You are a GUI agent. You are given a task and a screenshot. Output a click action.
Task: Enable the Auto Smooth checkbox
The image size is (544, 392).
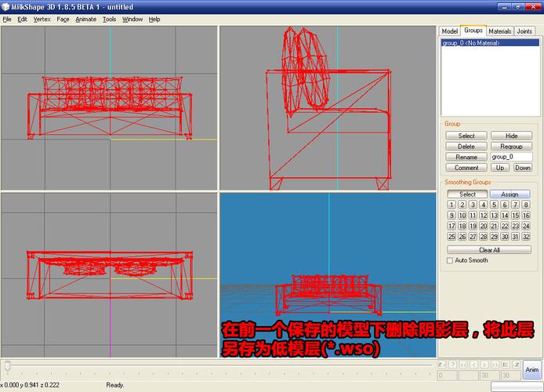[x=450, y=260]
